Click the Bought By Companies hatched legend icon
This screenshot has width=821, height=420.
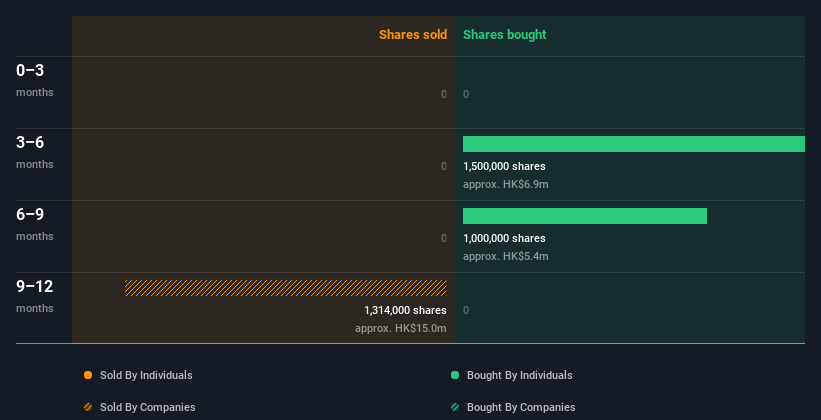(455, 407)
